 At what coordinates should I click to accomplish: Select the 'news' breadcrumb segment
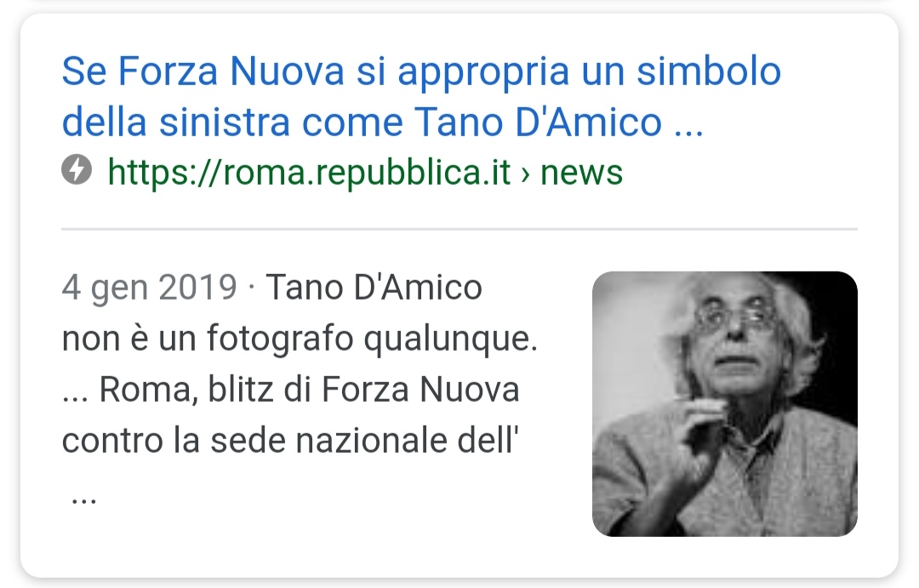tap(581, 173)
